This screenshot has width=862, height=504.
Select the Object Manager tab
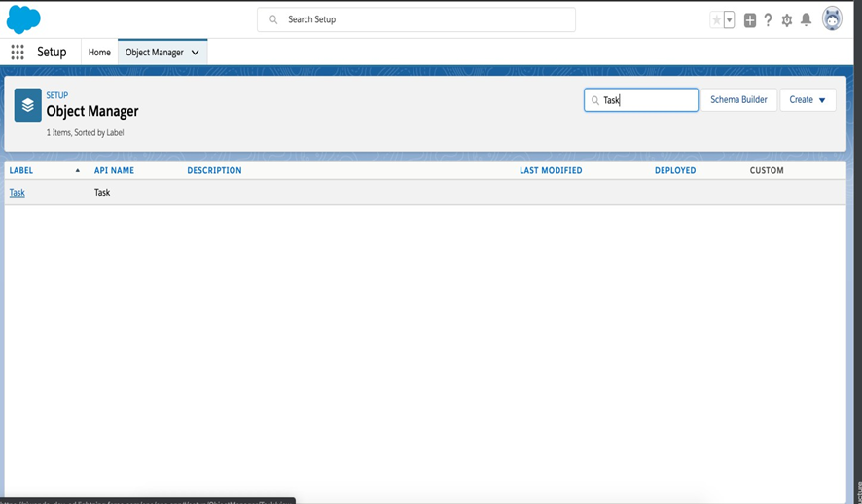click(155, 53)
